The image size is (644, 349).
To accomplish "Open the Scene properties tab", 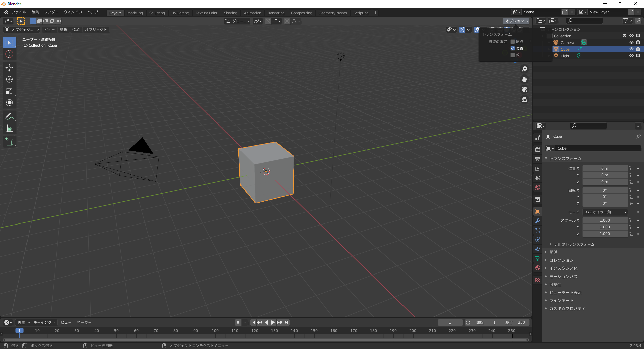I will tap(538, 178).
